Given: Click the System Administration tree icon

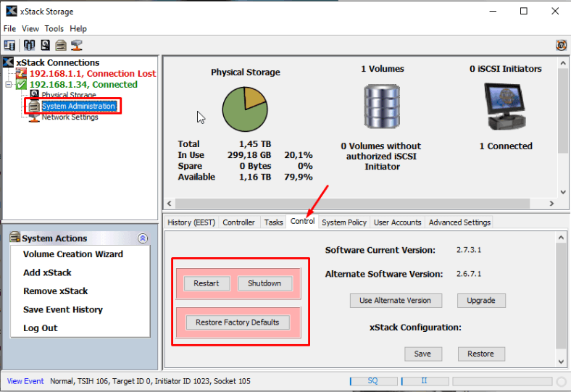Looking at the screenshot, I should (x=34, y=106).
